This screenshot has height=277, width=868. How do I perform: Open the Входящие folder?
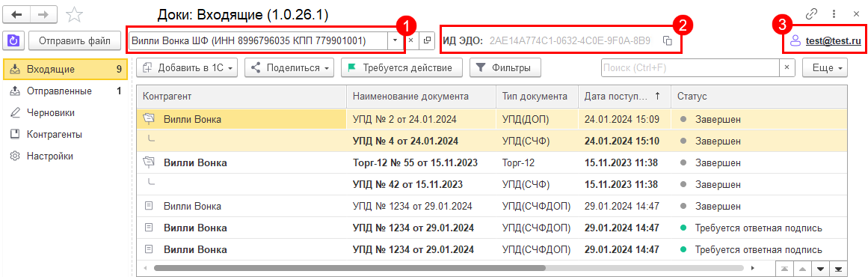(x=66, y=69)
